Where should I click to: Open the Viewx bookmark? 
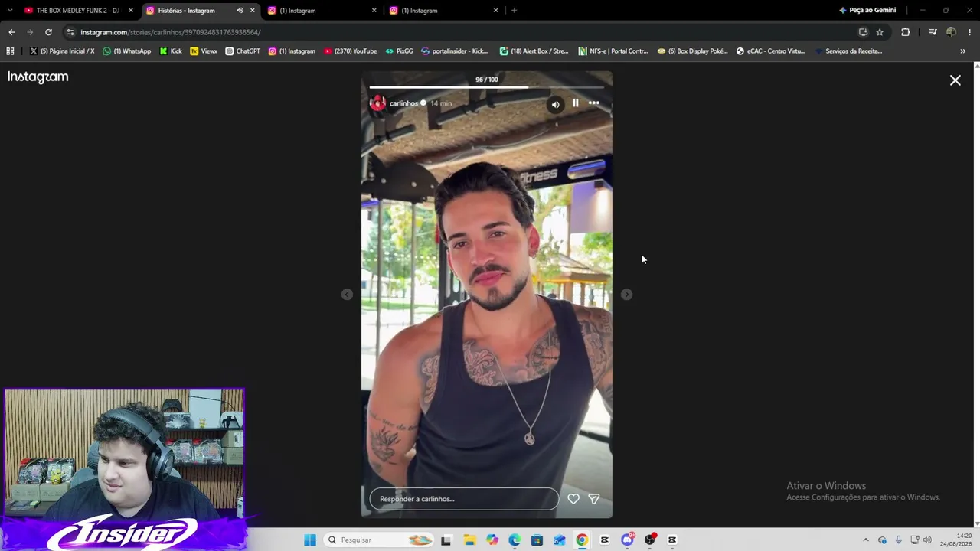click(x=204, y=51)
